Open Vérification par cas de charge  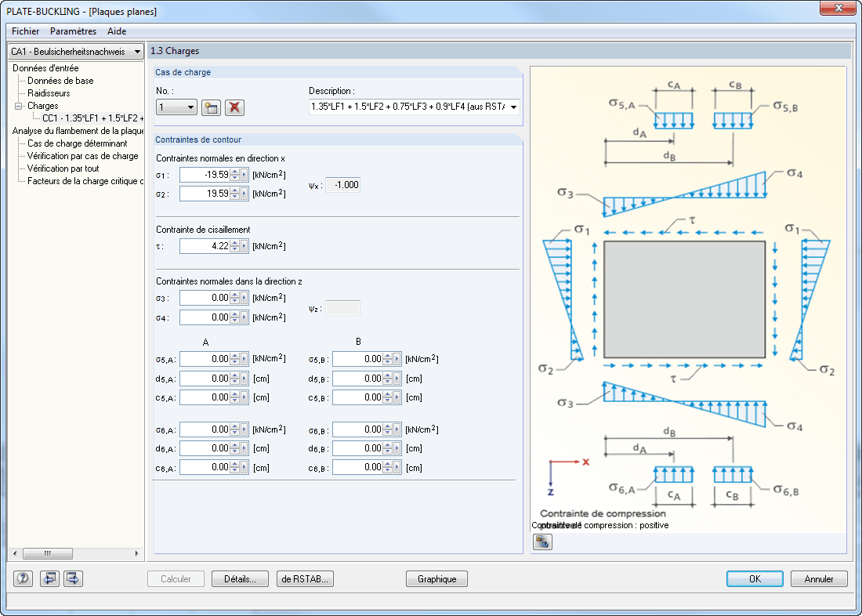[82, 156]
